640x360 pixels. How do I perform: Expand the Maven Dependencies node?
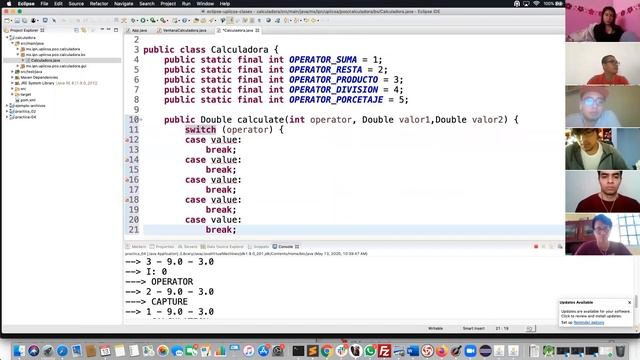pyautogui.click(x=12, y=77)
